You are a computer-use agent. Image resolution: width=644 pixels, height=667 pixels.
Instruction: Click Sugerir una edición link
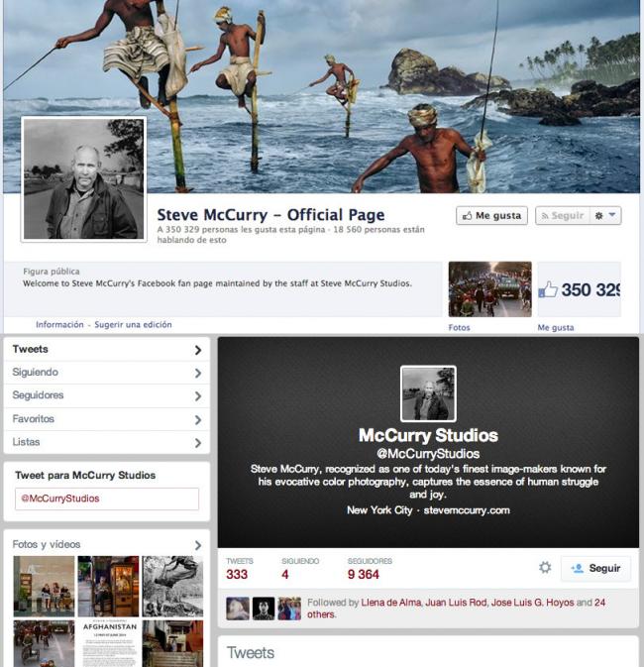coord(133,324)
